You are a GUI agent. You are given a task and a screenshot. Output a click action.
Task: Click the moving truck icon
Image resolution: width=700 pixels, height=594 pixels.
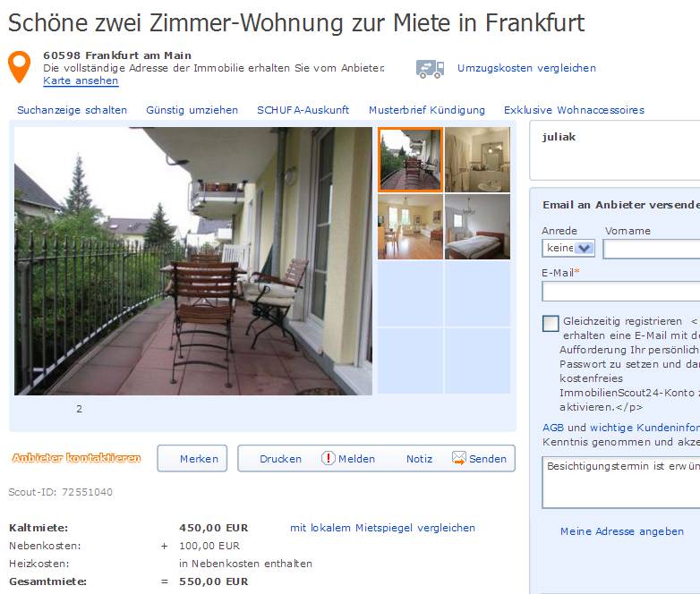[430, 69]
